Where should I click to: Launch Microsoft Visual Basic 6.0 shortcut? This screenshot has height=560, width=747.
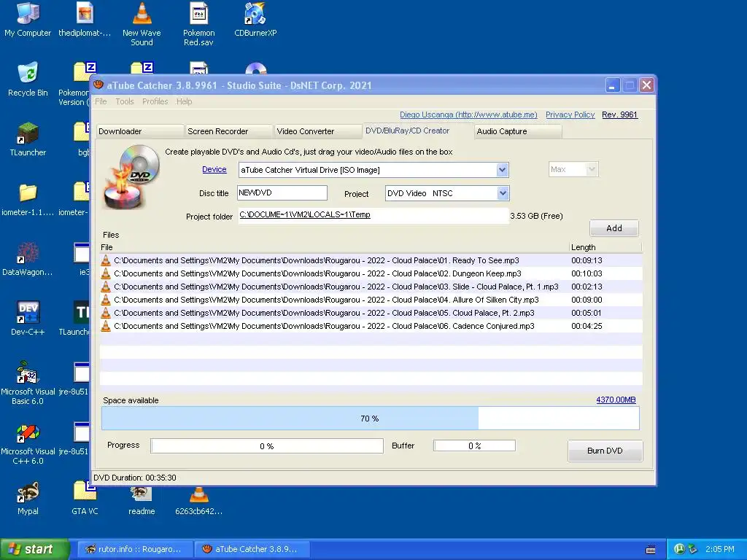[x=28, y=383]
